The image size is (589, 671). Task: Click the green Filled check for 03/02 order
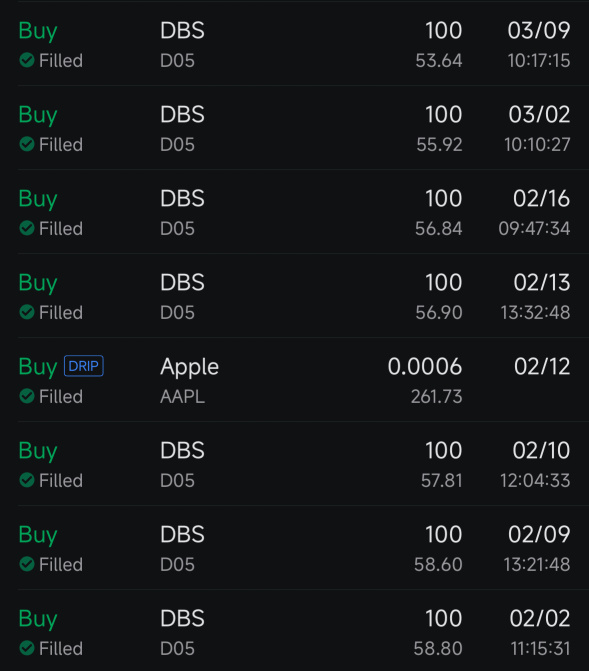[x=27, y=144]
